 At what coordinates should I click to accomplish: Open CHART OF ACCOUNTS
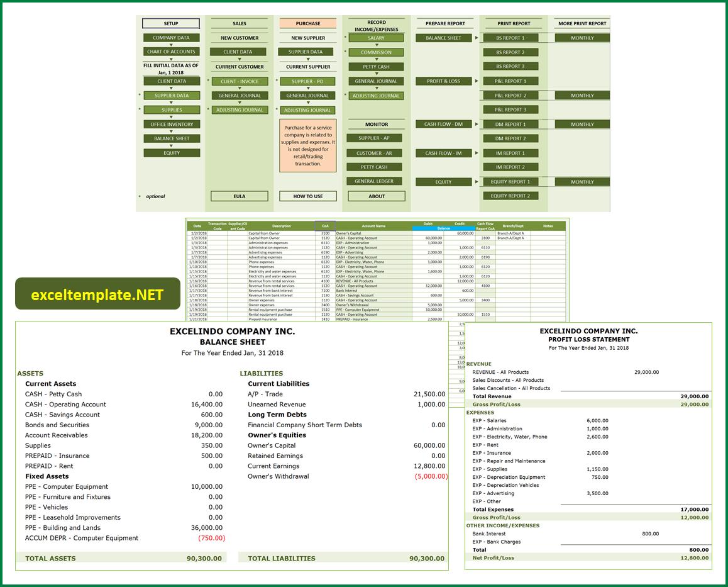pyautogui.click(x=172, y=52)
